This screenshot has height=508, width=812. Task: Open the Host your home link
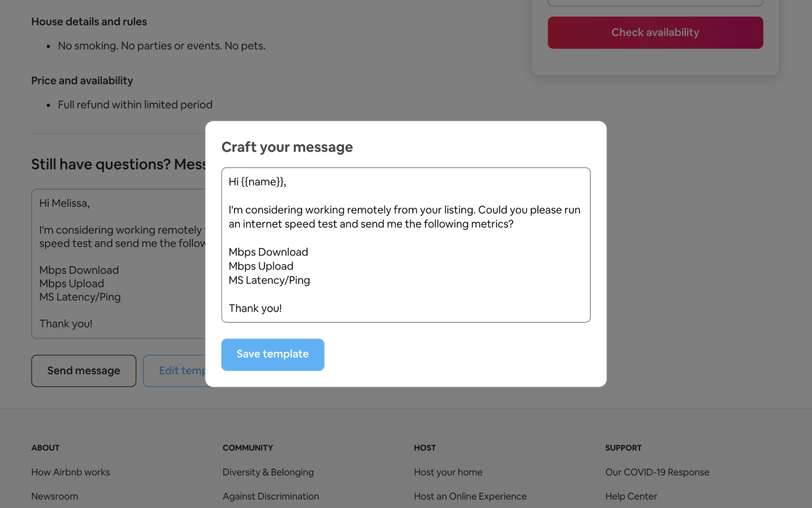point(448,472)
